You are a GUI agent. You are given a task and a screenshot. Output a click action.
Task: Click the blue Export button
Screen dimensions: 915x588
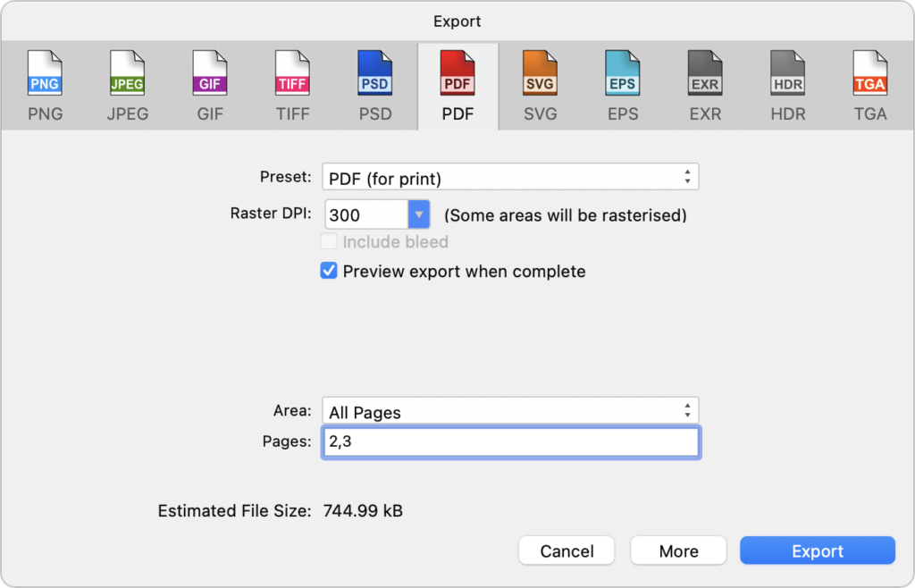coord(817,550)
